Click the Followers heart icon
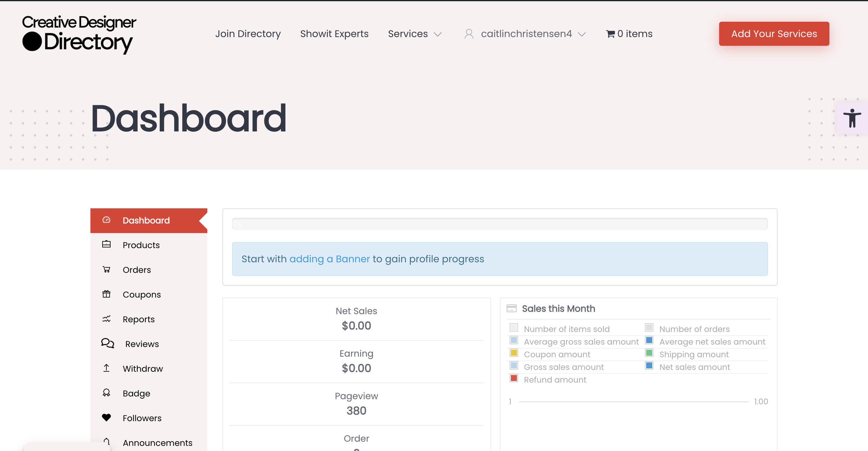The height and width of the screenshot is (451, 868). coord(106,418)
